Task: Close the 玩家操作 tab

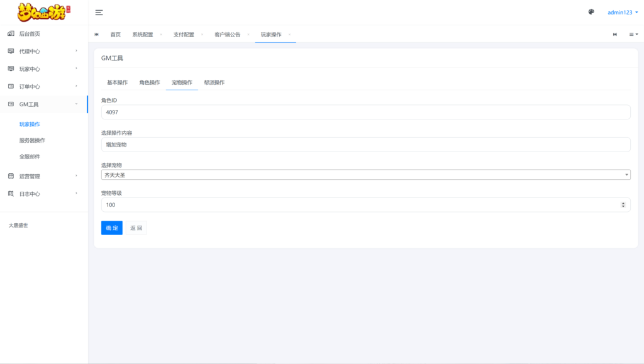Action: point(289,34)
